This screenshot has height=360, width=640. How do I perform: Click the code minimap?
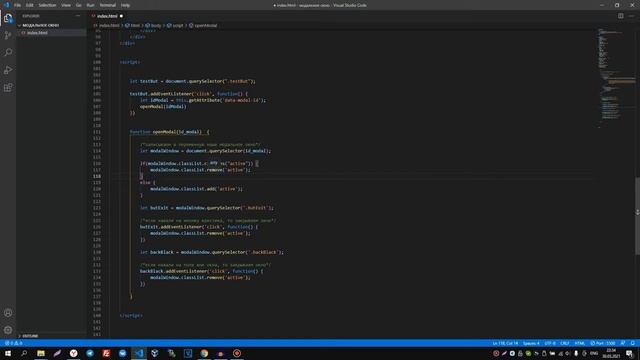616,78
